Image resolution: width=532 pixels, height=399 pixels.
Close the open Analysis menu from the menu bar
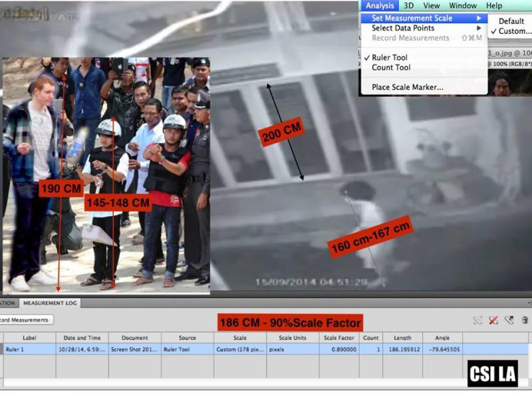point(380,5)
